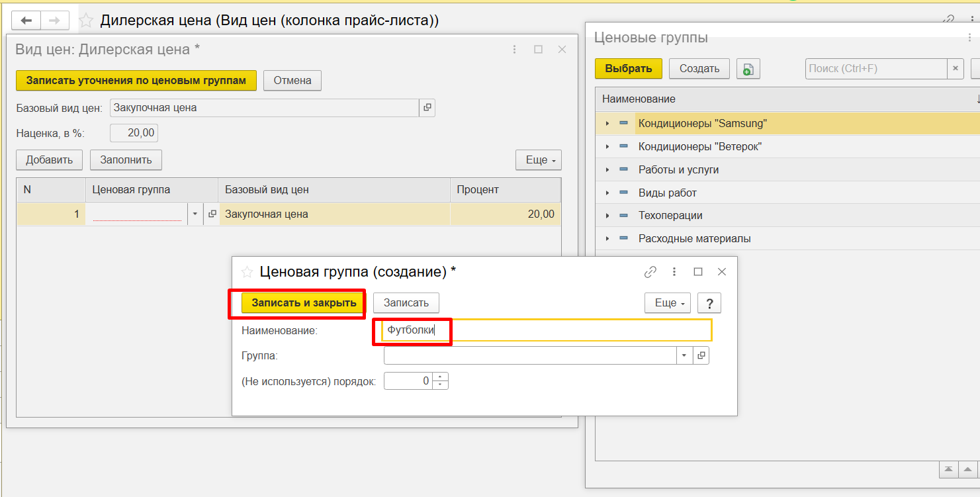The height and width of the screenshot is (497, 980).
Task: Clear the search box in Ценовые группы
Action: (x=955, y=69)
